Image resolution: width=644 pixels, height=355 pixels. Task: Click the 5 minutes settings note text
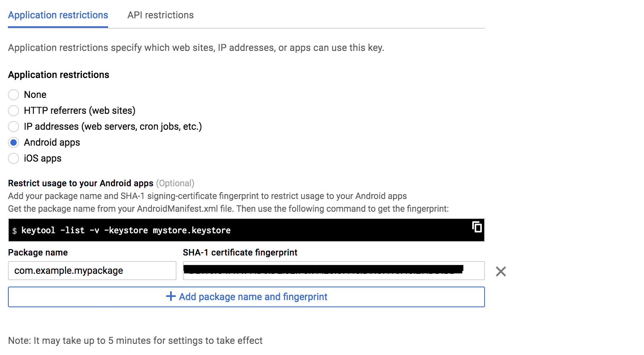click(x=135, y=341)
